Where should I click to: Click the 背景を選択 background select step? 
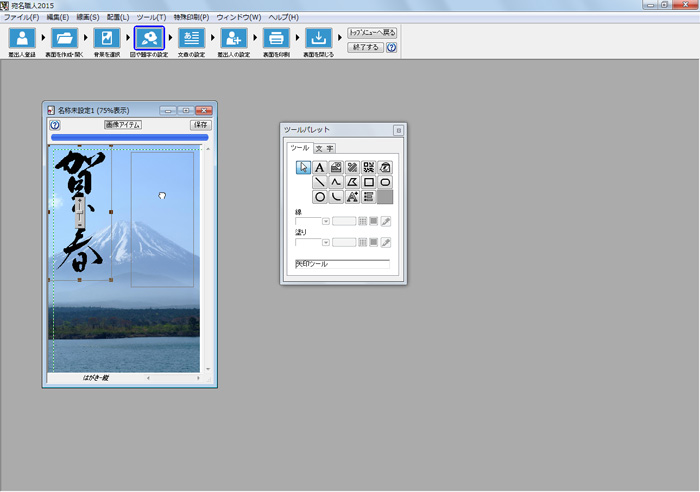coord(107,39)
